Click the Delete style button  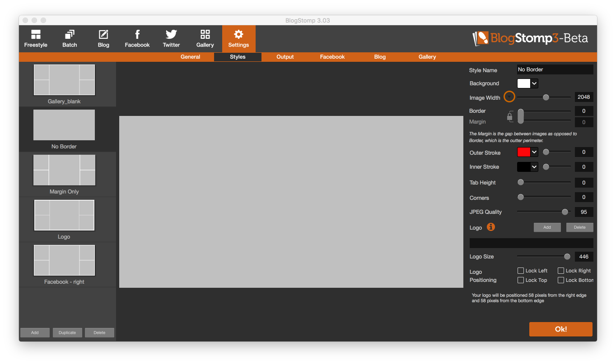pyautogui.click(x=99, y=332)
